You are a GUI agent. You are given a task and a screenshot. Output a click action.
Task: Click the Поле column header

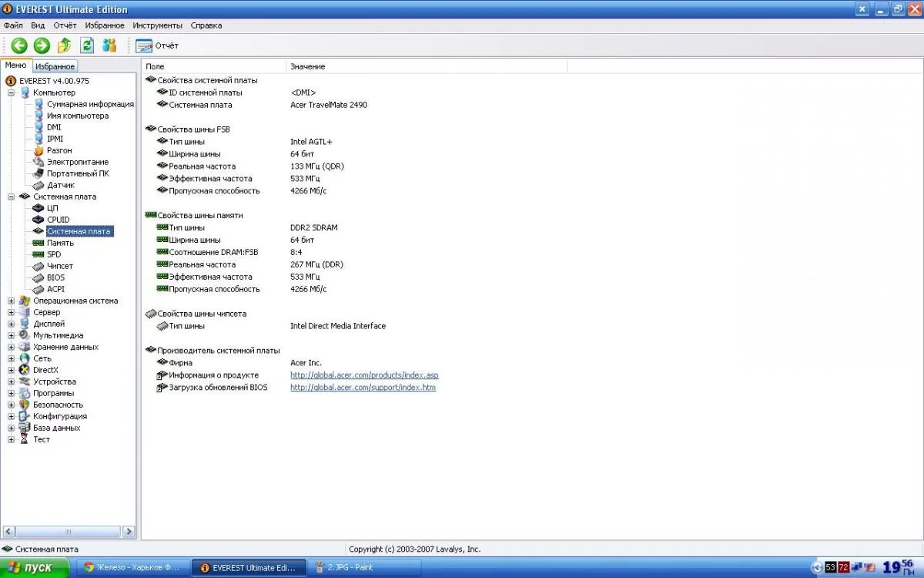tap(213, 66)
